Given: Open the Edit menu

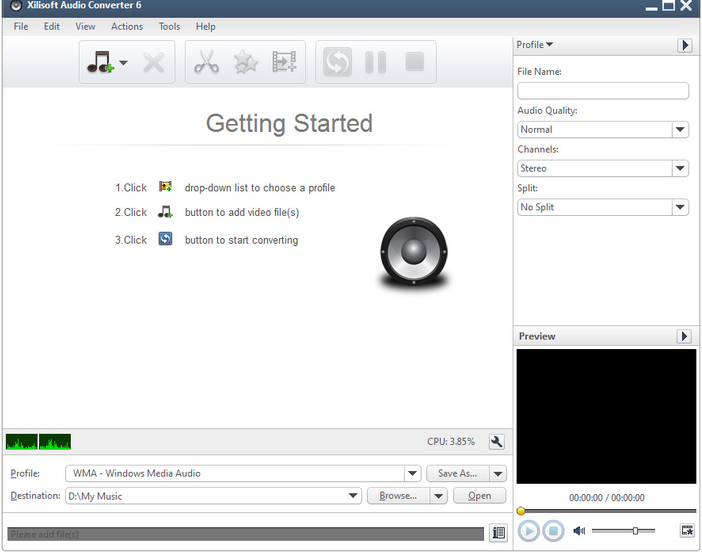Looking at the screenshot, I should click(x=51, y=26).
